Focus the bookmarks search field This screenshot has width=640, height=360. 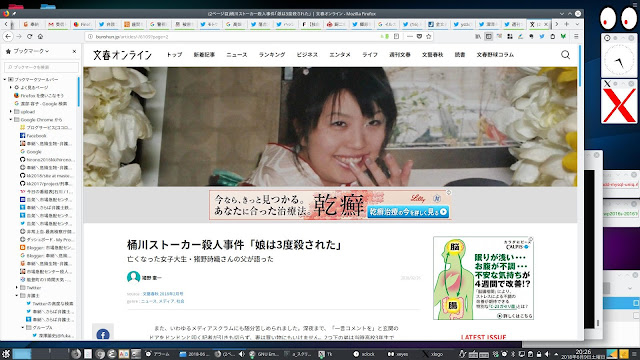41,67
